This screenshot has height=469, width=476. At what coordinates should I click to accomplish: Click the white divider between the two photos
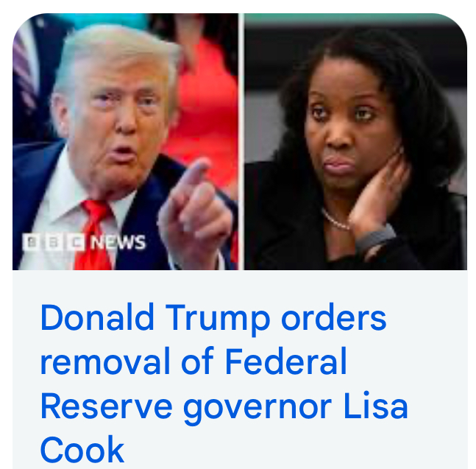tap(241, 141)
